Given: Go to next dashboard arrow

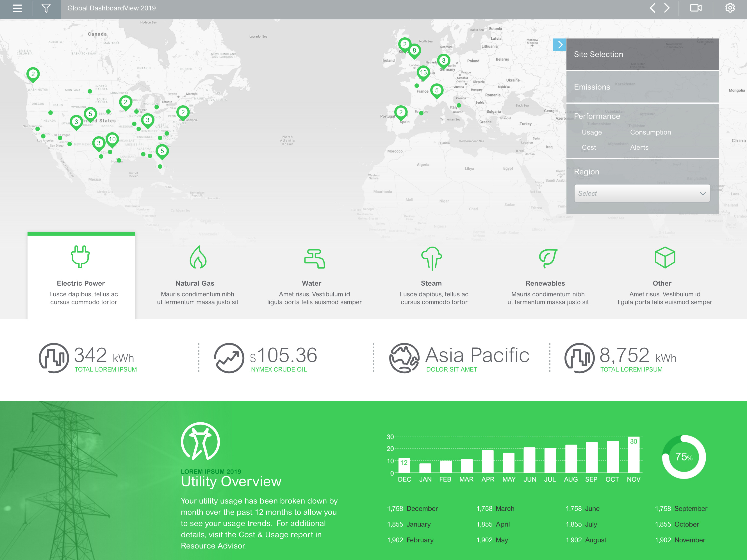Looking at the screenshot, I should pyautogui.click(x=667, y=8).
